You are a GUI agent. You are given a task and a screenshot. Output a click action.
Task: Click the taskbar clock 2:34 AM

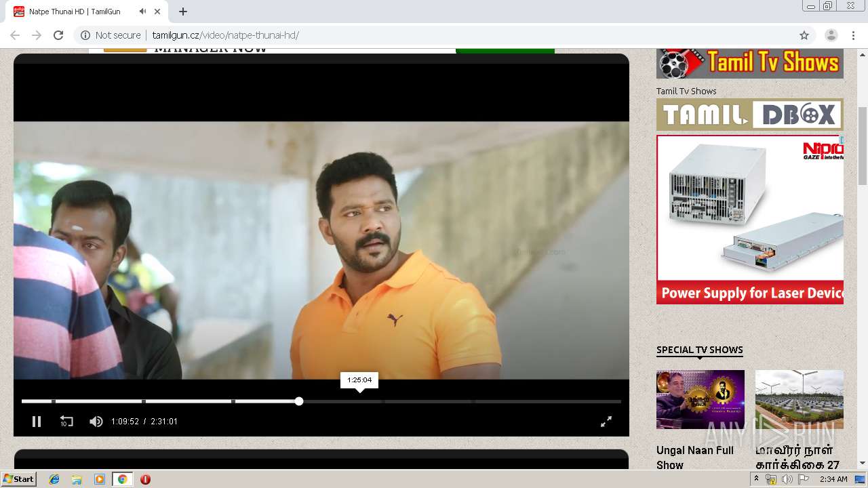[x=833, y=479]
